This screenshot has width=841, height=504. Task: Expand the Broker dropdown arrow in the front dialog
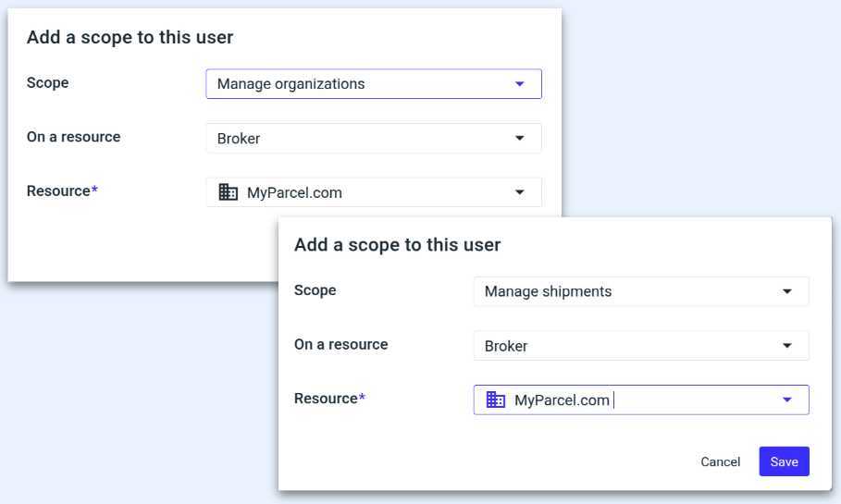click(x=786, y=346)
